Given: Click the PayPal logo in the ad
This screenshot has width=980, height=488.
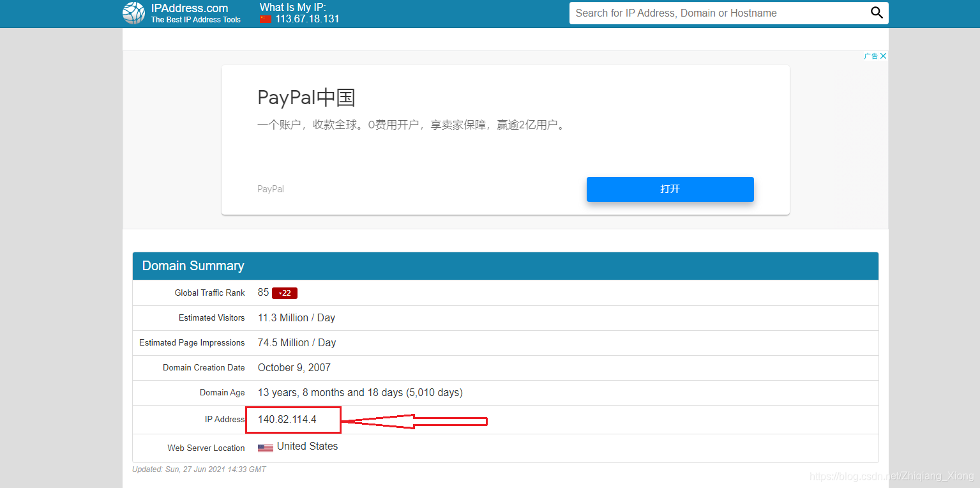Looking at the screenshot, I should click(x=270, y=188).
